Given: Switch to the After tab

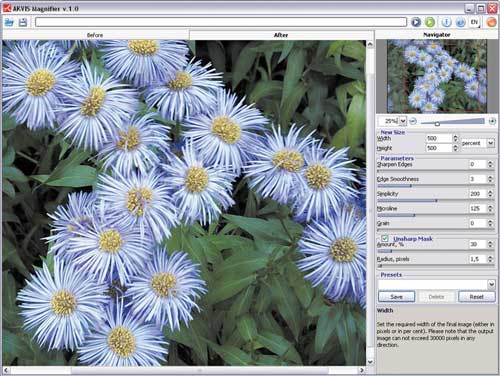Looking at the screenshot, I should click(281, 35).
